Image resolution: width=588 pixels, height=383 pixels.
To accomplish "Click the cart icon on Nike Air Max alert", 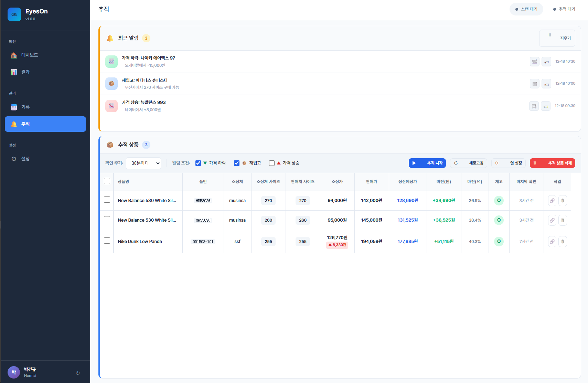I will click(x=534, y=62).
